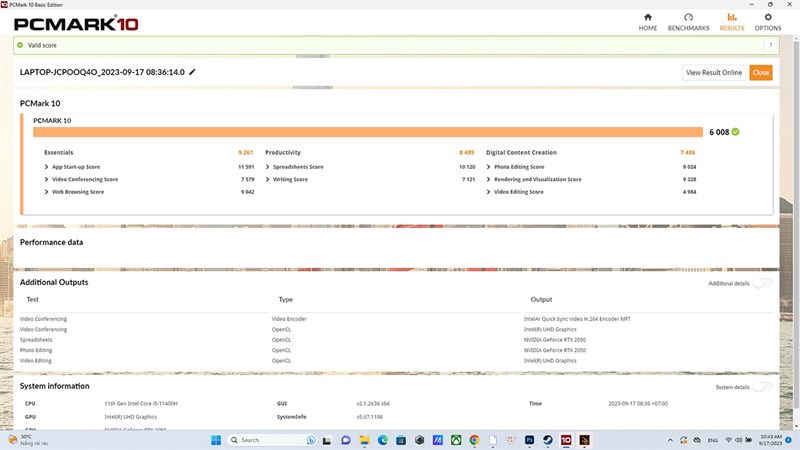The width and height of the screenshot is (800, 450).
Task: Click the SystemInfo version v5.67.1198
Action: pos(369,417)
